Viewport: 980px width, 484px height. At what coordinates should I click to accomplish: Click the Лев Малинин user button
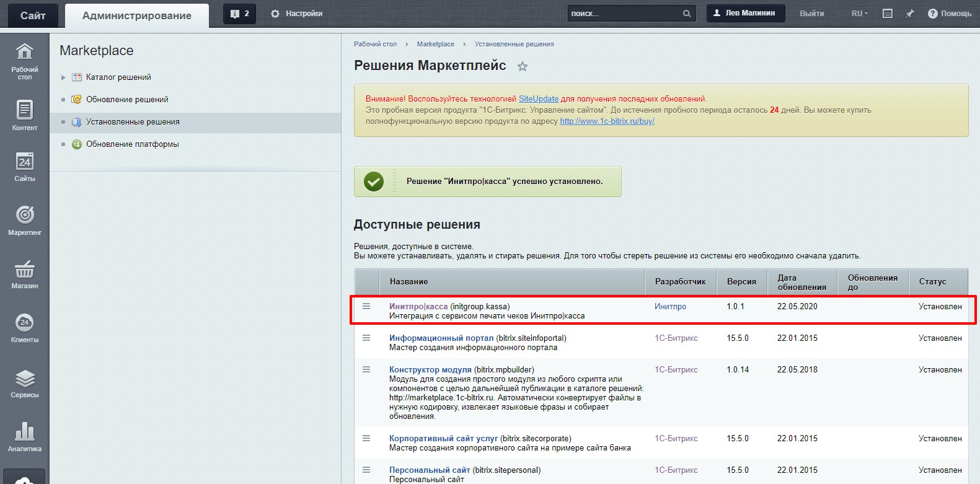pos(746,14)
